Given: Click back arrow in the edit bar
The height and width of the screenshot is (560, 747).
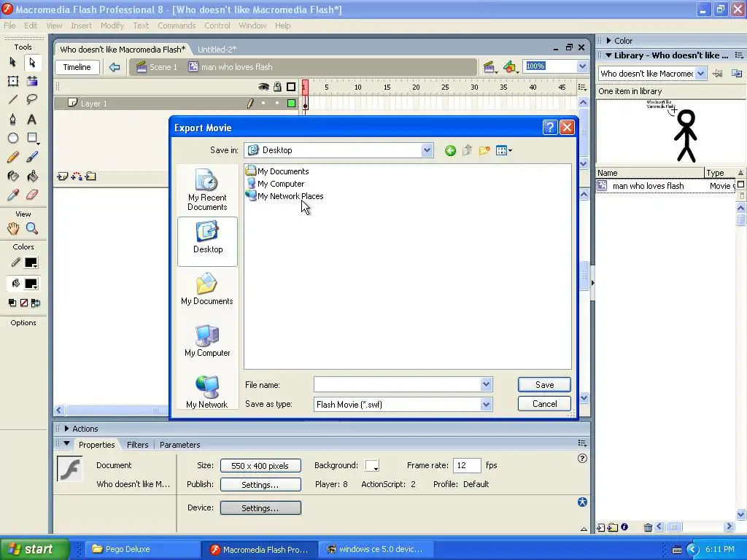Looking at the screenshot, I should [115, 67].
